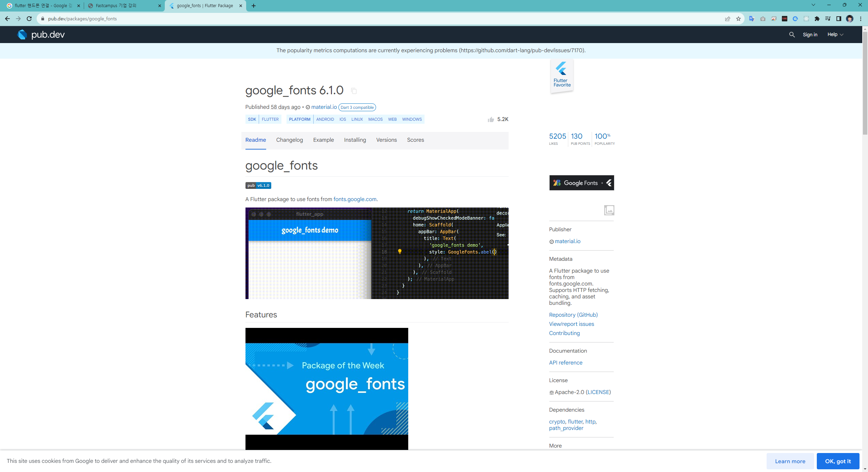The height and width of the screenshot is (472, 868).
Task: Bookmark page with star icon
Action: tap(738, 19)
